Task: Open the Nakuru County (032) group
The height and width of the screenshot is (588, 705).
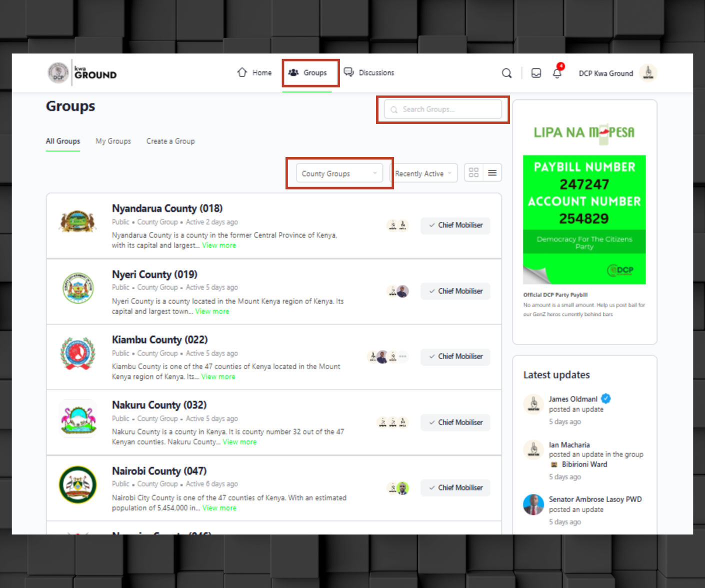Action: point(159,405)
